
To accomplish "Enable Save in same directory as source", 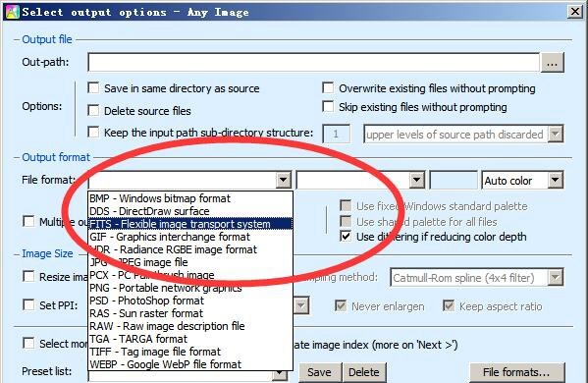I will tap(93, 88).
